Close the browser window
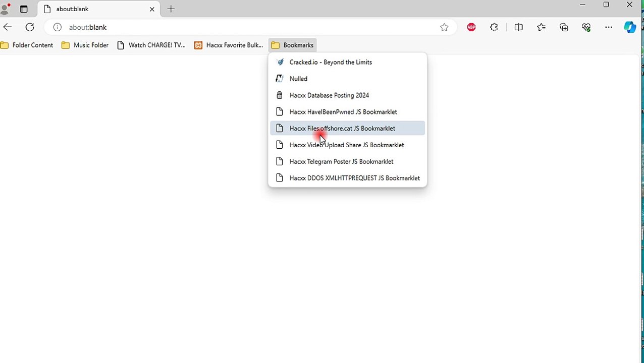The width and height of the screenshot is (644, 363). [629, 5]
